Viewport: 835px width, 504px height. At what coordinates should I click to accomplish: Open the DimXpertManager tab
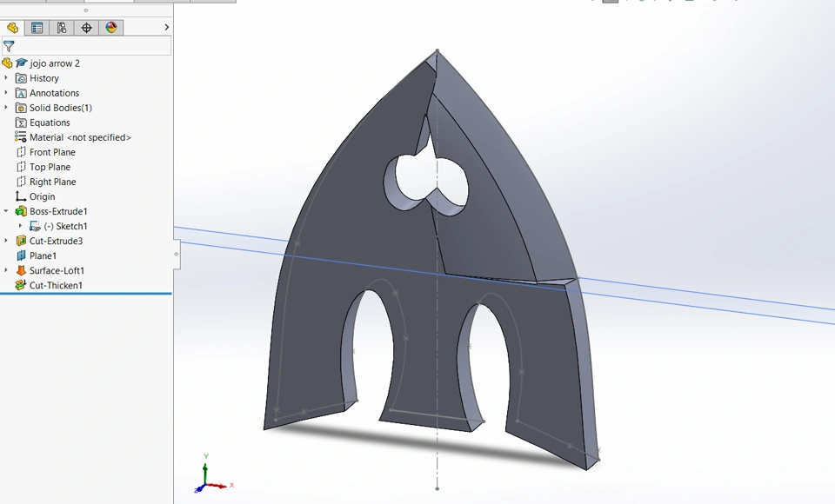[86, 28]
